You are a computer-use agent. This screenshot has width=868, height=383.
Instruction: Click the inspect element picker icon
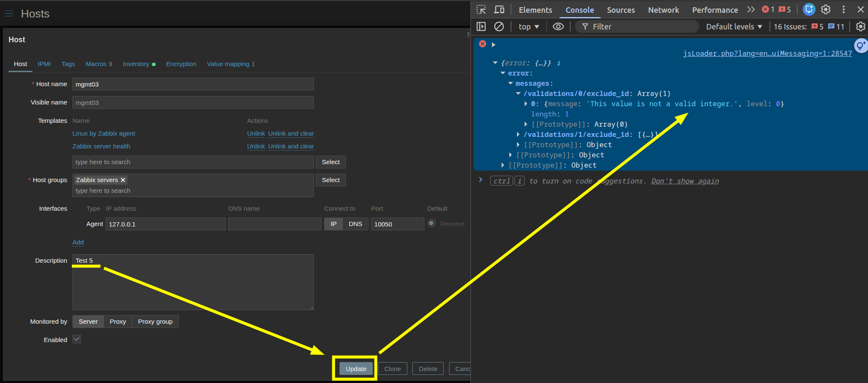[x=481, y=9]
